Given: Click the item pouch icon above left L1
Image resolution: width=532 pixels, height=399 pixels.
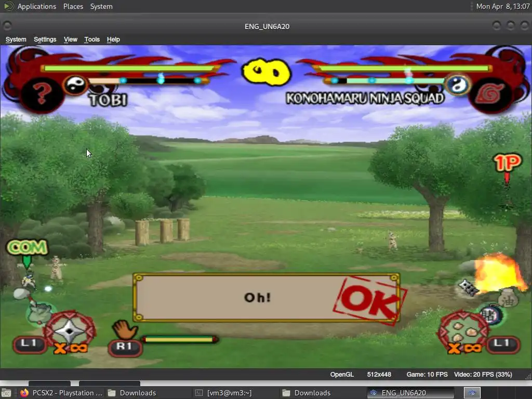Looking at the screenshot, I should pyautogui.click(x=40, y=313).
